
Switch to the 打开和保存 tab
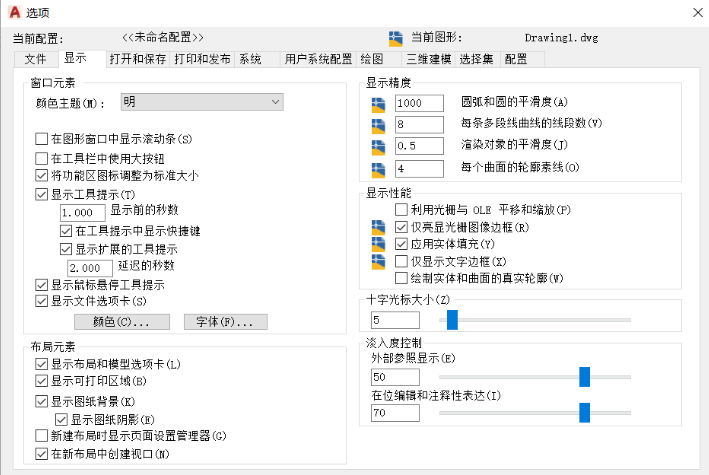pos(137,59)
